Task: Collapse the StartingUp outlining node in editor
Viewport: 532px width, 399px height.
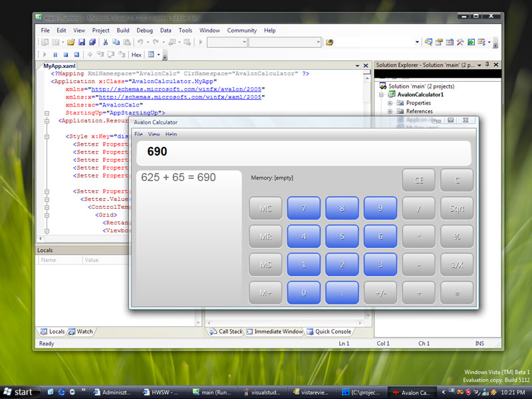Action: (x=47, y=113)
